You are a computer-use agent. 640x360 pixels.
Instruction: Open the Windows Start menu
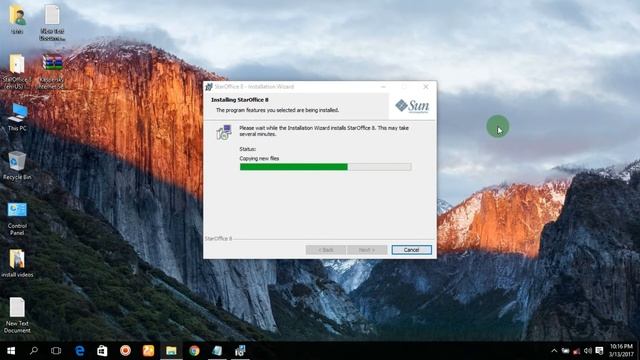point(11,351)
